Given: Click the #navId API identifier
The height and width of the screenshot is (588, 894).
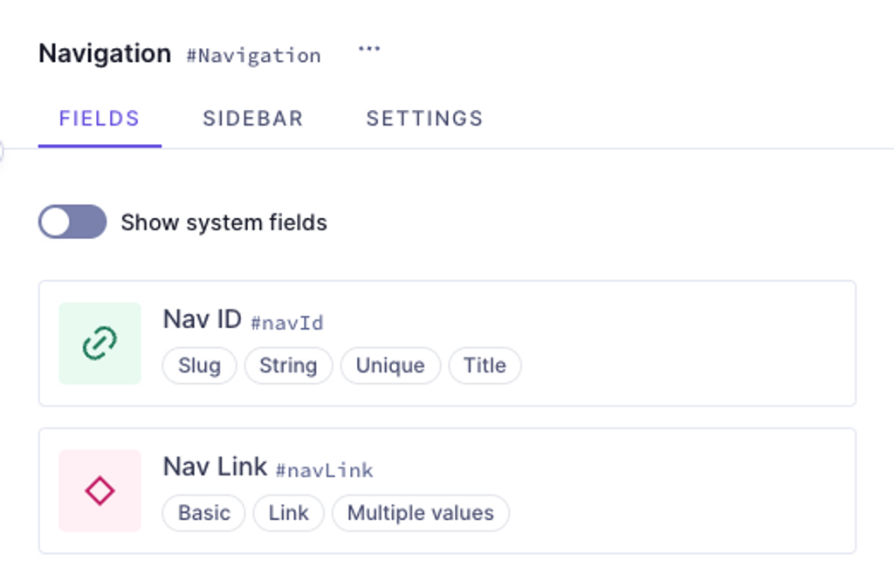Looking at the screenshot, I should (287, 323).
